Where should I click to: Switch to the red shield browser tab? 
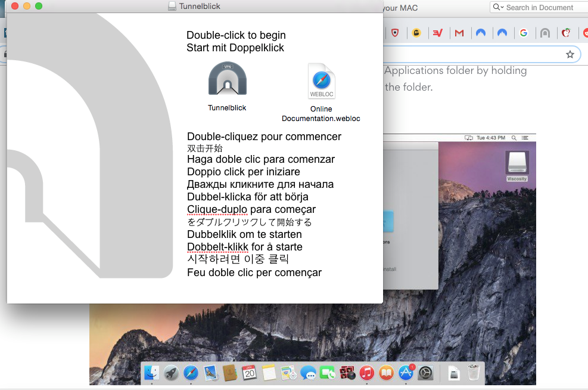(395, 33)
